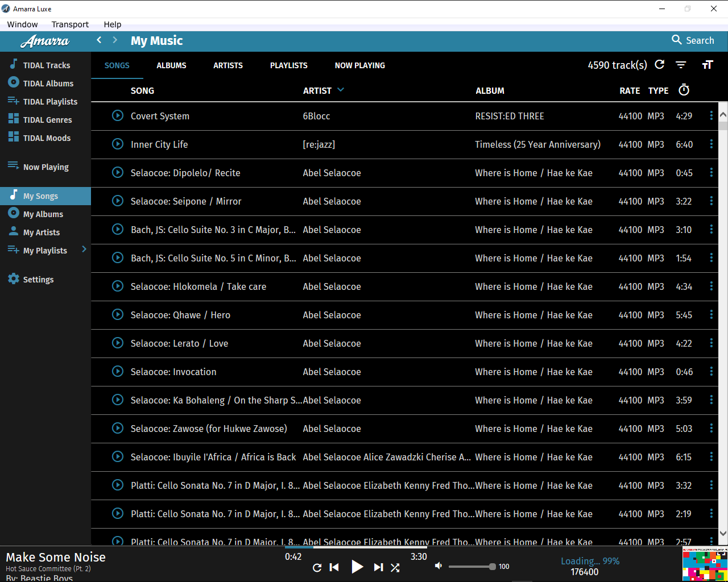Adjust the volume slider
This screenshot has height=582, width=728.
pos(472,567)
